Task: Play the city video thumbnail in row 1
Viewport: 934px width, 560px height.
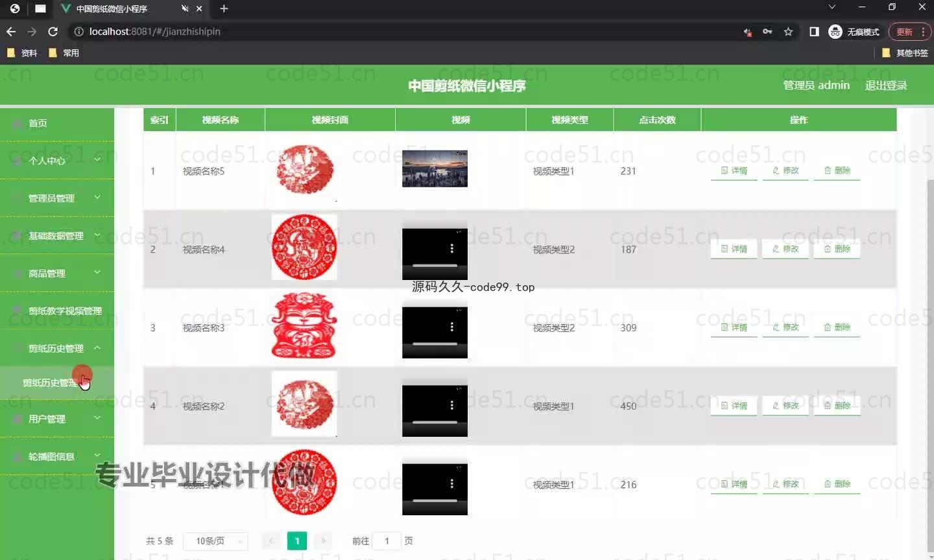Action: tap(435, 169)
